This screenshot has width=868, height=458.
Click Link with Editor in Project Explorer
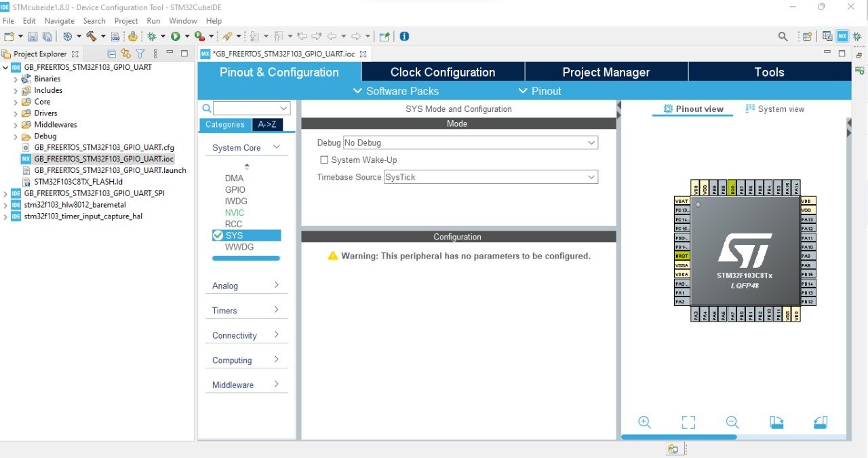pos(125,54)
